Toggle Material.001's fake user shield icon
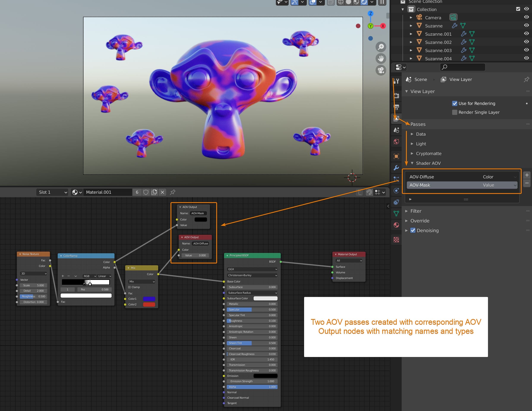Viewport: 532px width, 411px height. [146, 192]
